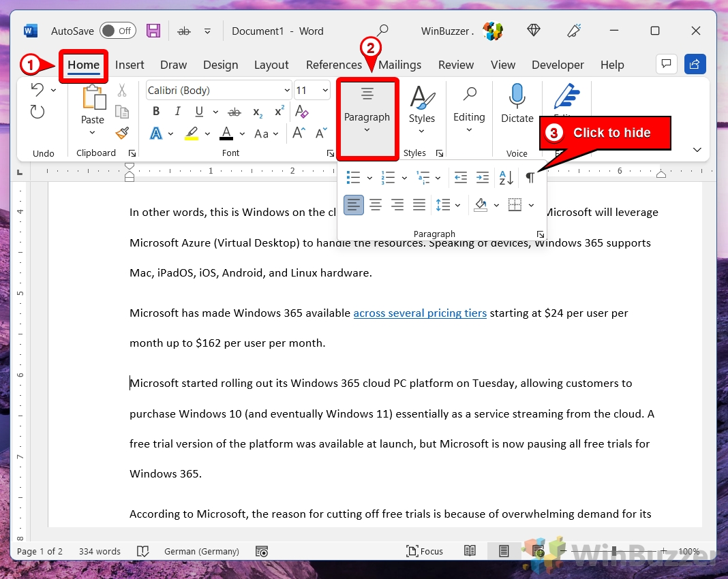728x579 pixels.
Task: Click the Cut scissors icon
Action: click(121, 90)
